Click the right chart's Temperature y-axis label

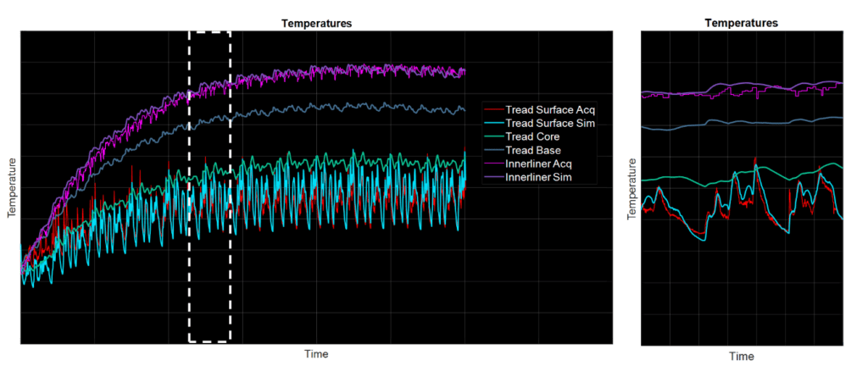632,188
